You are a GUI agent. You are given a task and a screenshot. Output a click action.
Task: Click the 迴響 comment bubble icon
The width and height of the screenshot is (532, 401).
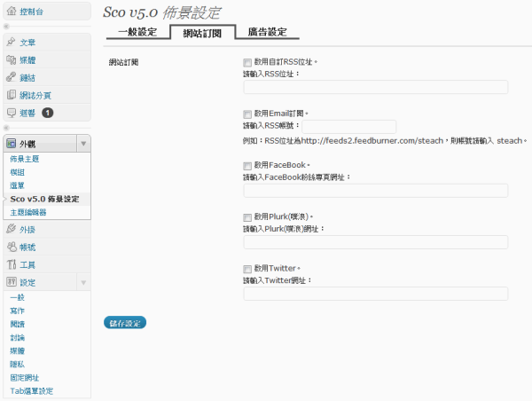point(12,113)
